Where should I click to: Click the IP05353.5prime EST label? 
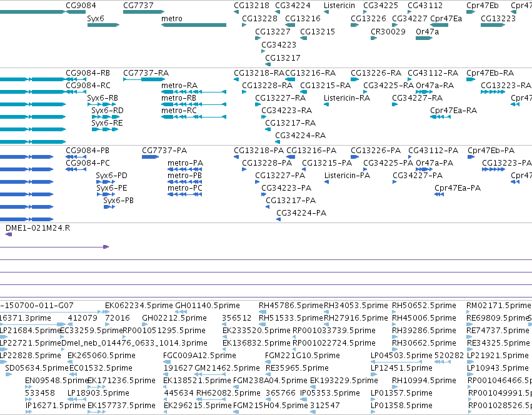pyautogui.click(x=330, y=393)
